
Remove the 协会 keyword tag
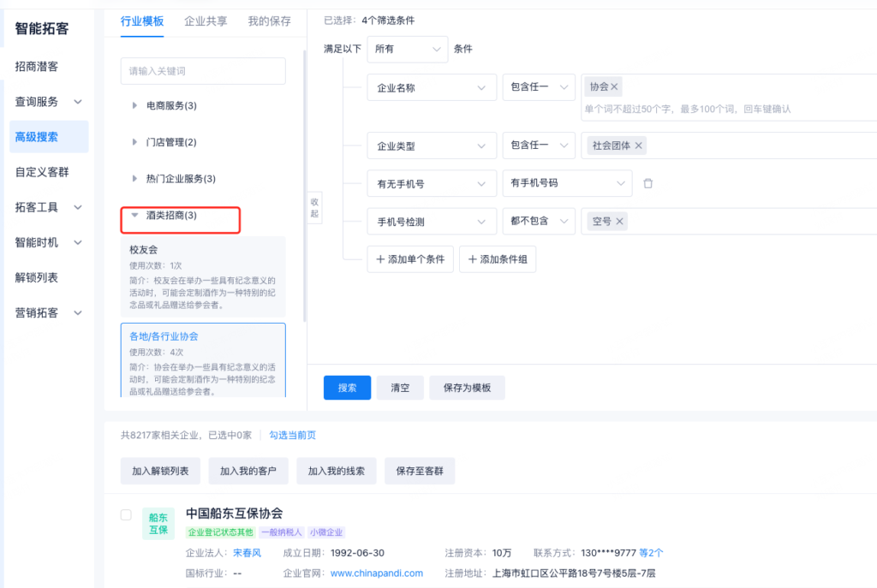[615, 86]
